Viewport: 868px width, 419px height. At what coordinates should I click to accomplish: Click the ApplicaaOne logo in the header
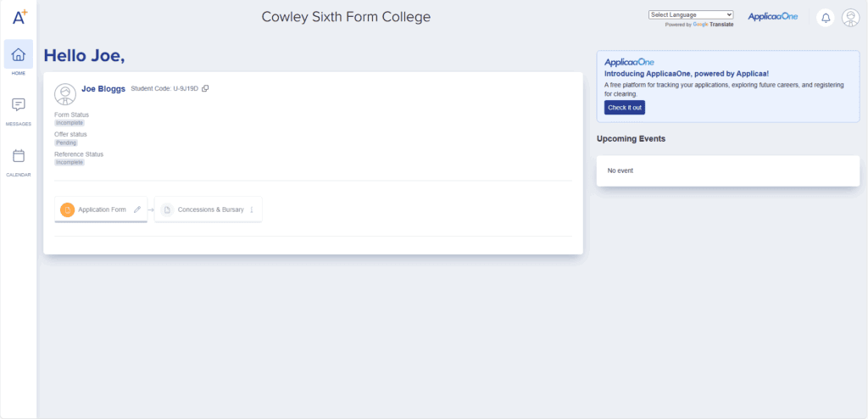(771, 17)
